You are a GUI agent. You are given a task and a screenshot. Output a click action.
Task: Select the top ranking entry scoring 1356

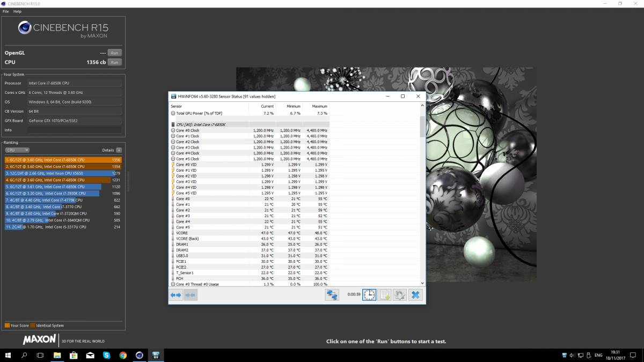[63, 160]
